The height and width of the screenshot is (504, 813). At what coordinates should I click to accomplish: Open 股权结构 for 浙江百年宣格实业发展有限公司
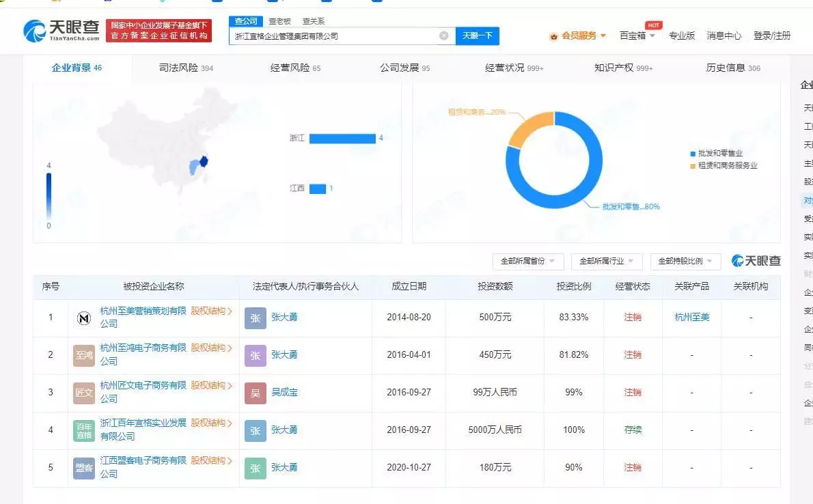[211, 423]
